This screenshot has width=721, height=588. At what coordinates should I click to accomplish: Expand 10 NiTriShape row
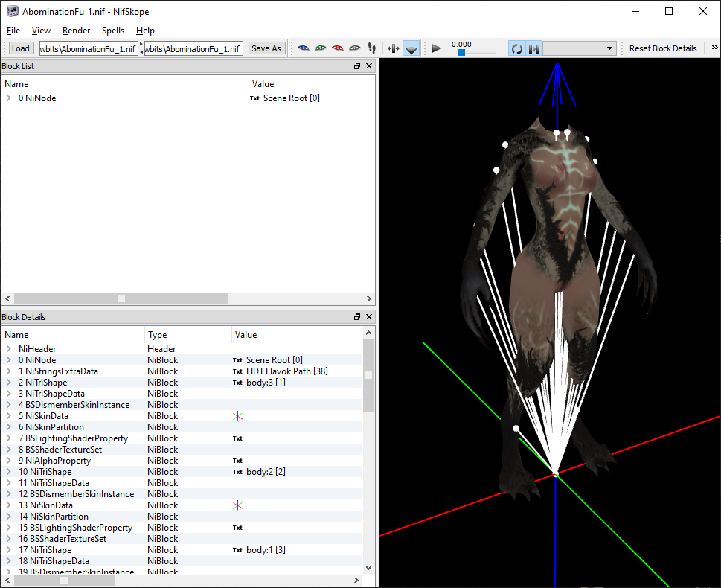(8, 472)
